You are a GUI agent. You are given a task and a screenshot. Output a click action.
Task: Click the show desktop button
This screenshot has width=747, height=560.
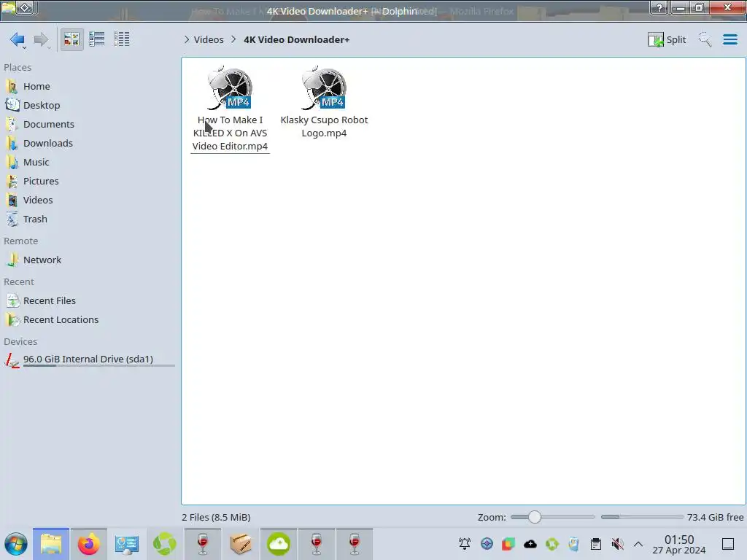(x=728, y=544)
